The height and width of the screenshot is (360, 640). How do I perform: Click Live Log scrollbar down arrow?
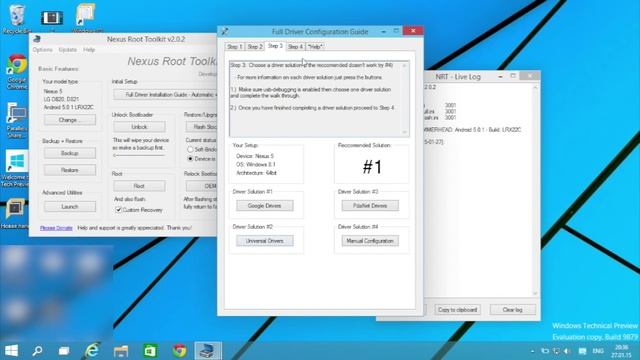(x=536, y=293)
